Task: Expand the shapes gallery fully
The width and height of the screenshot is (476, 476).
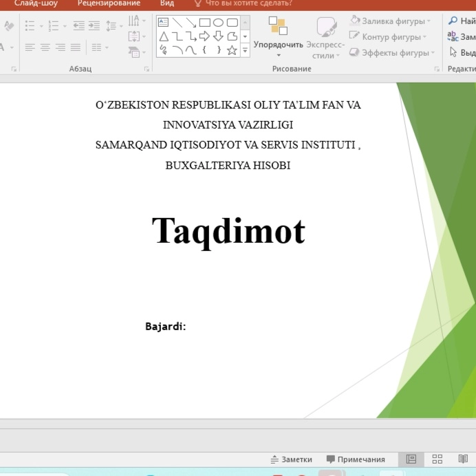Action: 246,50
